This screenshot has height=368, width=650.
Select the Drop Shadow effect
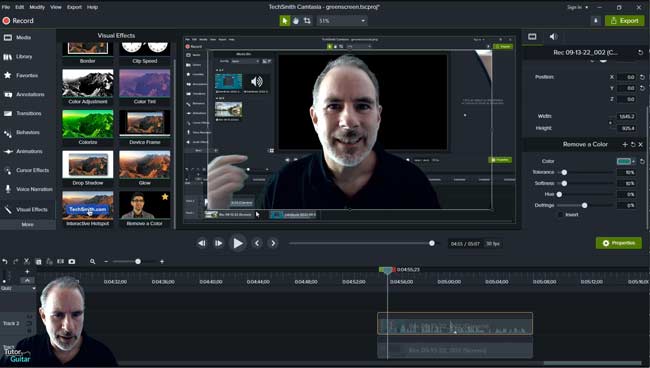click(87, 168)
